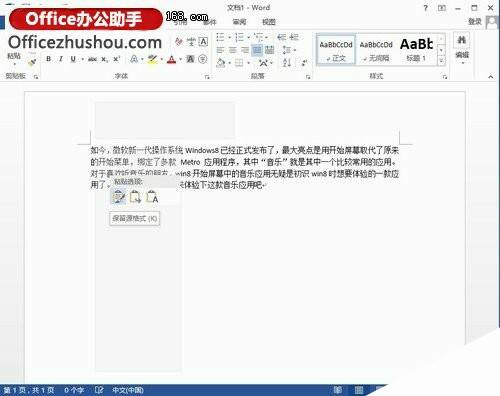Screen dimensions: 500x396
Task: Open the Review ribbon tab
Action: 239,22
